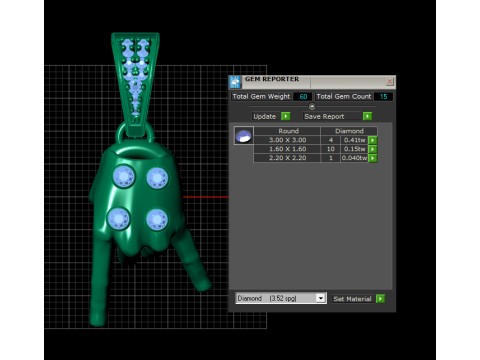Image resolution: width=480 pixels, height=360 pixels.
Task: Click the green arrow on the 0.15tw row
Action: tap(373, 149)
